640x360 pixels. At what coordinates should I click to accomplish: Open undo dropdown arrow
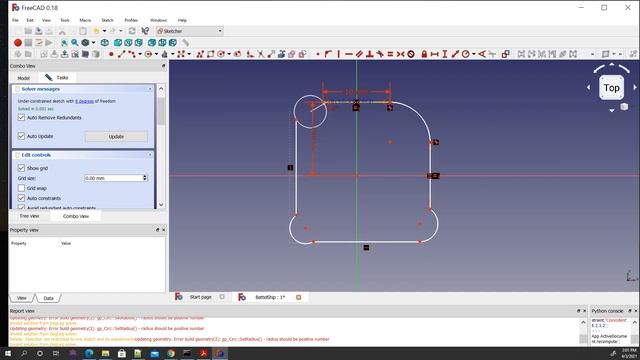pos(104,31)
